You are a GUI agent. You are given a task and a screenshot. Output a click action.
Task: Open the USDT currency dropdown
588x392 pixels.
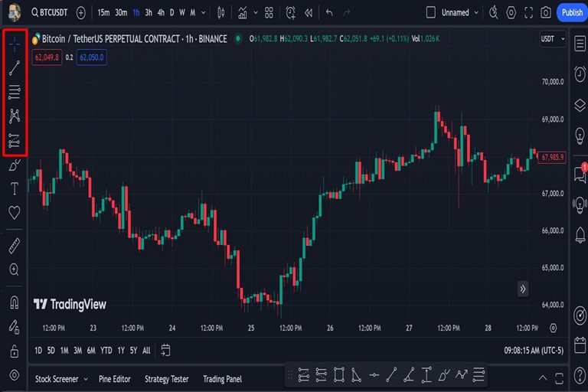(552, 38)
